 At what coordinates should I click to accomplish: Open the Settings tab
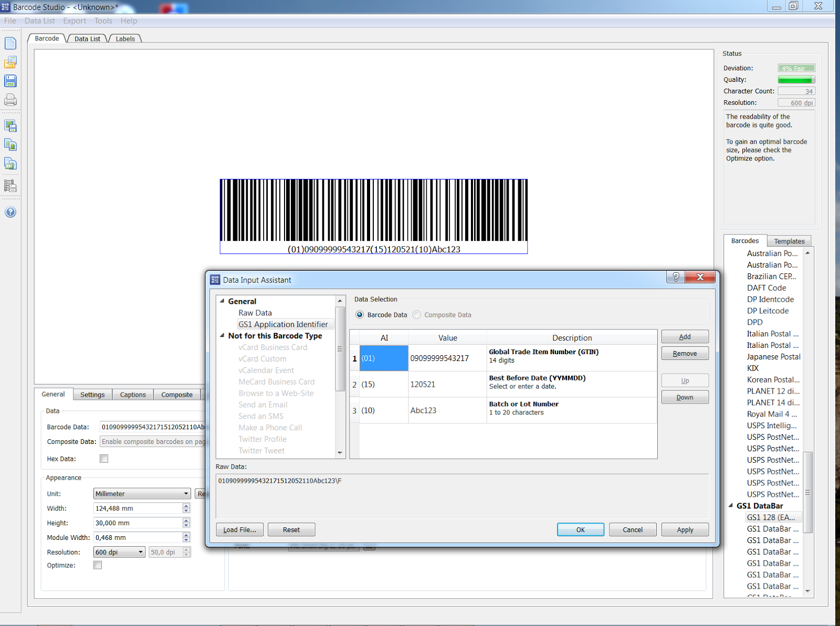92,395
